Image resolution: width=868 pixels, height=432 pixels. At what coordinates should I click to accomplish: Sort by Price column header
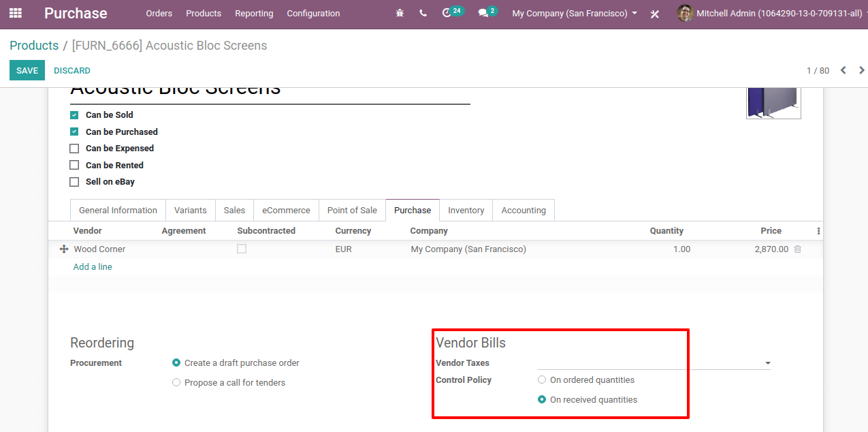coord(771,231)
